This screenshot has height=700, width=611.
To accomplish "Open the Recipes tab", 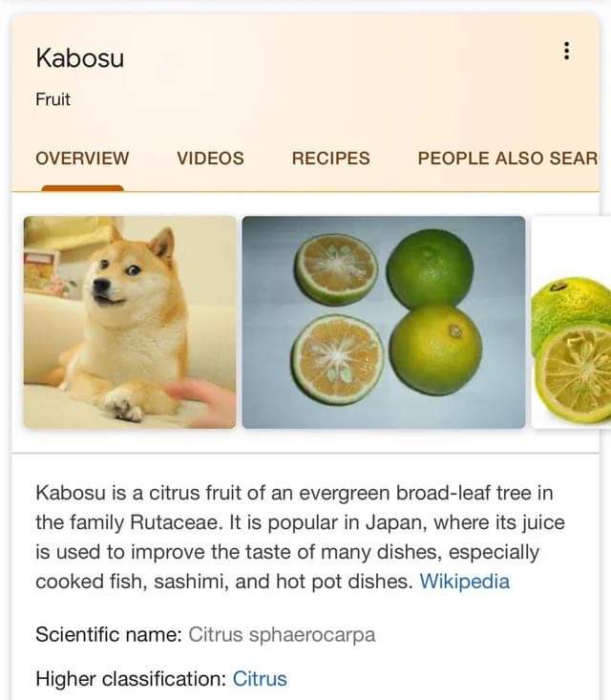I will 330,158.
